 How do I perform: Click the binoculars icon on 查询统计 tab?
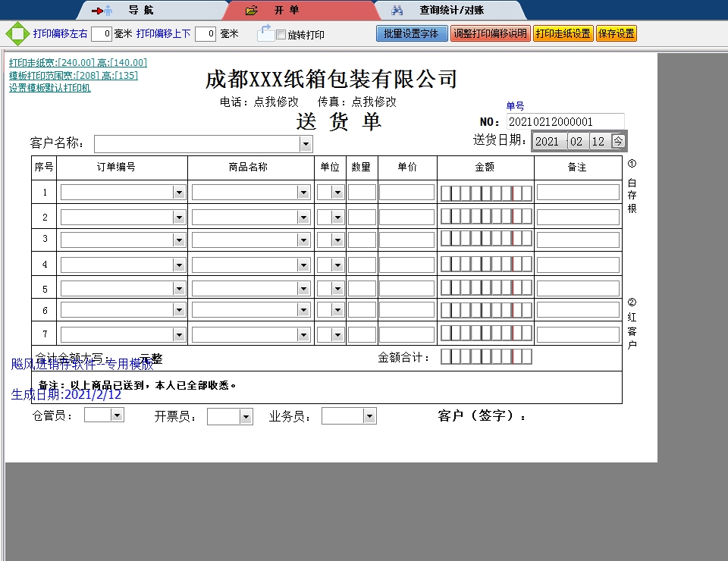pyautogui.click(x=397, y=11)
